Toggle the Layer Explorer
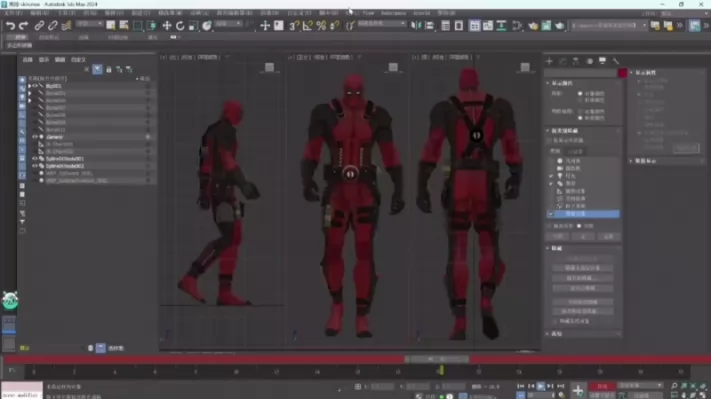The width and height of the screenshot is (711, 399). click(459, 26)
